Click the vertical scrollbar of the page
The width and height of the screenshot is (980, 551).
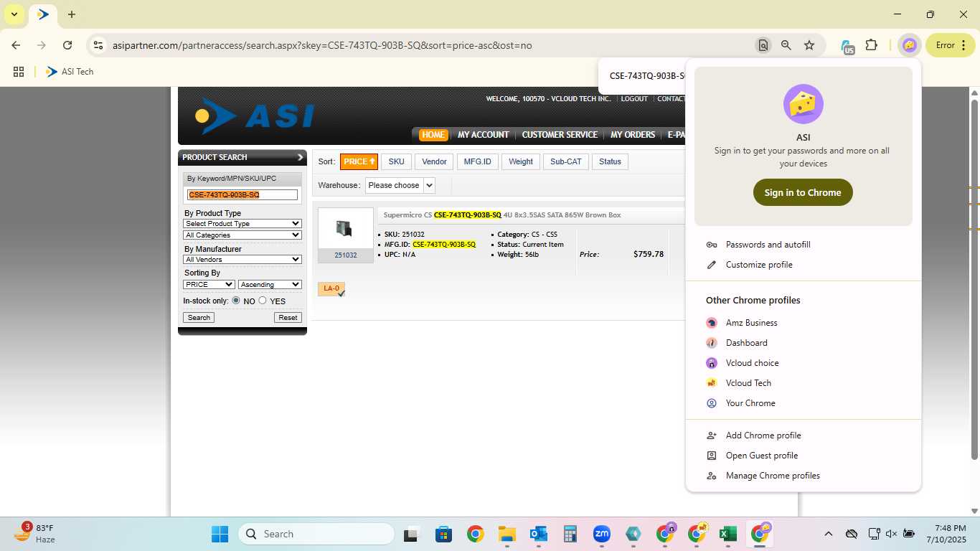click(974, 280)
